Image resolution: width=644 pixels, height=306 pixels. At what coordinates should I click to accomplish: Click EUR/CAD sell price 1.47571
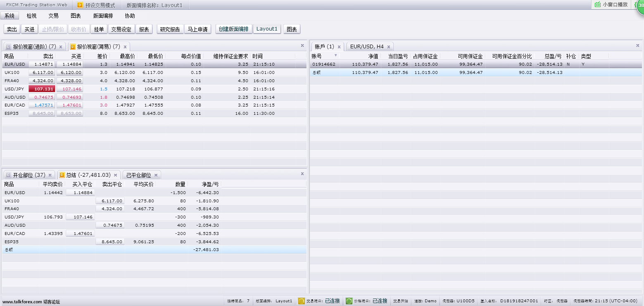(x=42, y=105)
